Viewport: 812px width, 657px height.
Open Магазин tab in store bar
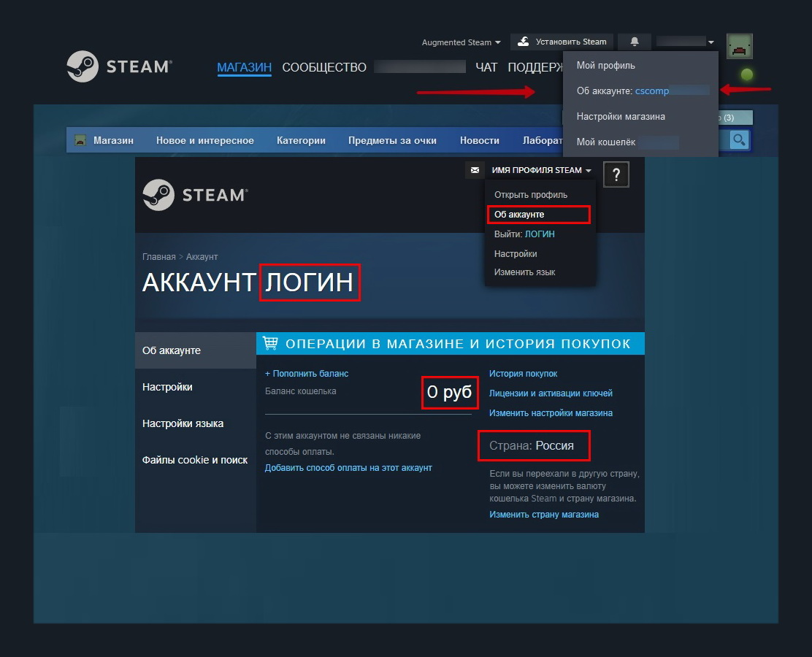[x=113, y=140]
